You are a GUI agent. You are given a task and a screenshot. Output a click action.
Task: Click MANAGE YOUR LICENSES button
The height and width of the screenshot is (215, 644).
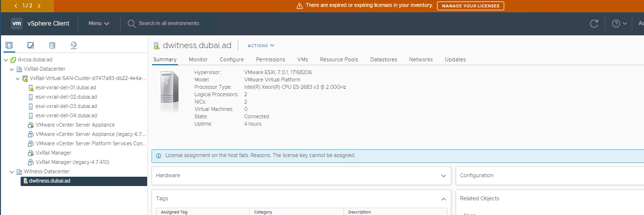point(470,6)
